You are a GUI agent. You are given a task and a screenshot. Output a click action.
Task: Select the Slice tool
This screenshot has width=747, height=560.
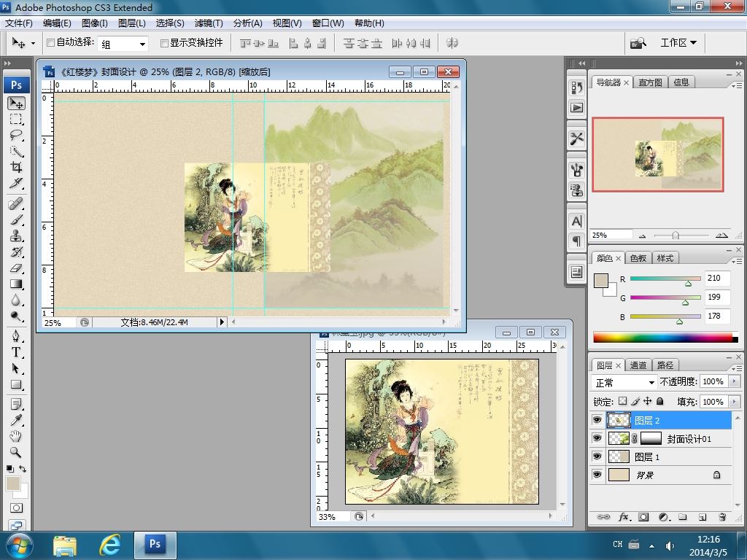point(16,183)
